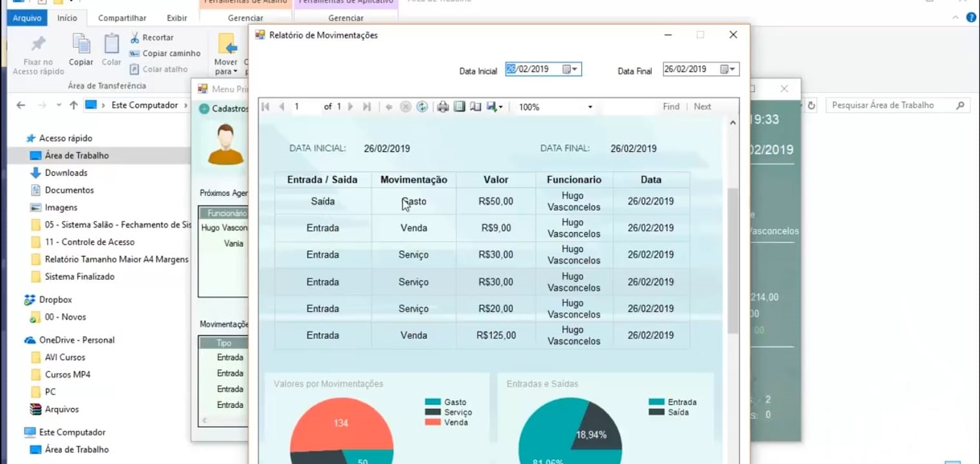This screenshot has height=464, width=980.
Task: Click the Saída cell in report table
Action: point(323,202)
